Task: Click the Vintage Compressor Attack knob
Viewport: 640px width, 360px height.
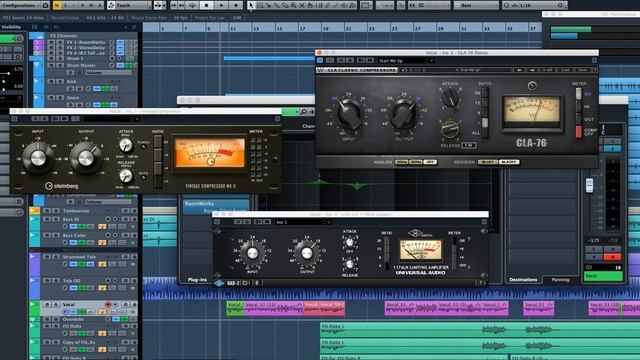Action: 126,145
